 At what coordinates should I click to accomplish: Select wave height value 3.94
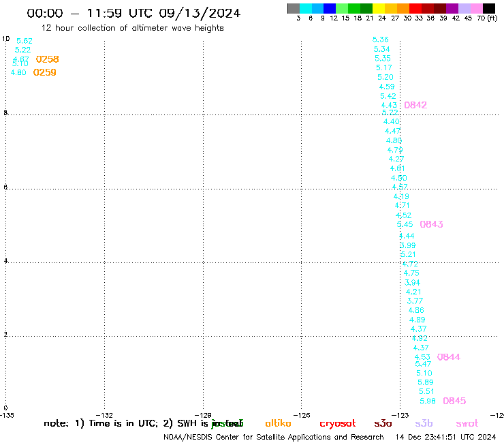pos(412,283)
